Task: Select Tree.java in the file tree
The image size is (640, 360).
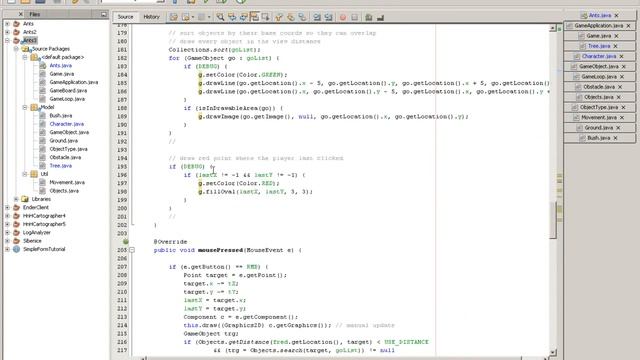Action: [60, 166]
